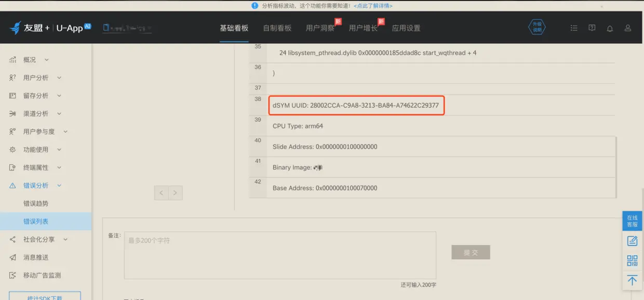
Task: Open the user account icon
Action: [627, 28]
